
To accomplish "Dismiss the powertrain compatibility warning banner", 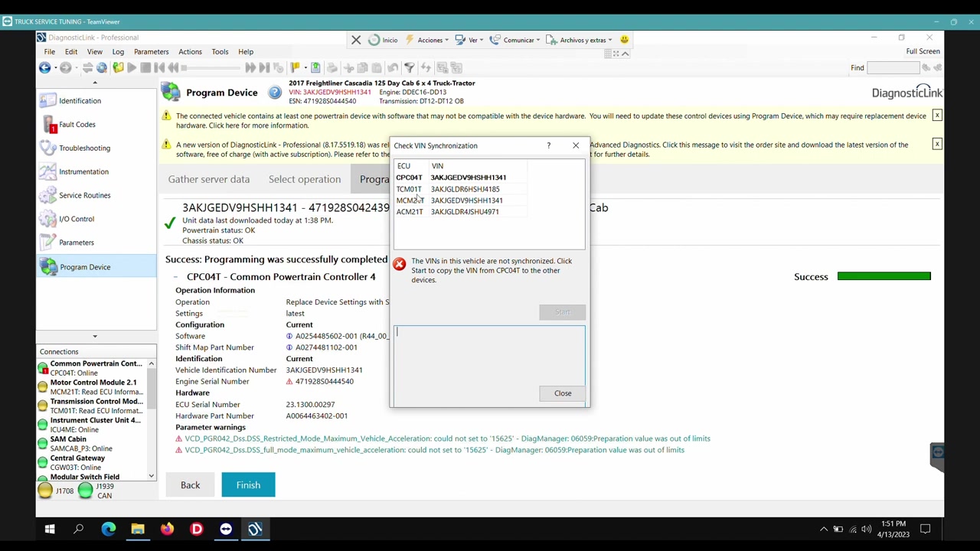I will point(936,116).
